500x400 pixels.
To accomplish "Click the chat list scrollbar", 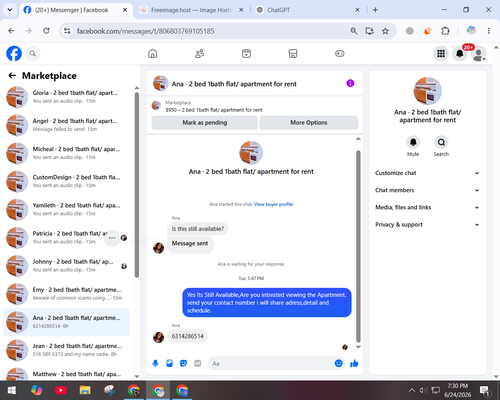I will click(x=137, y=185).
